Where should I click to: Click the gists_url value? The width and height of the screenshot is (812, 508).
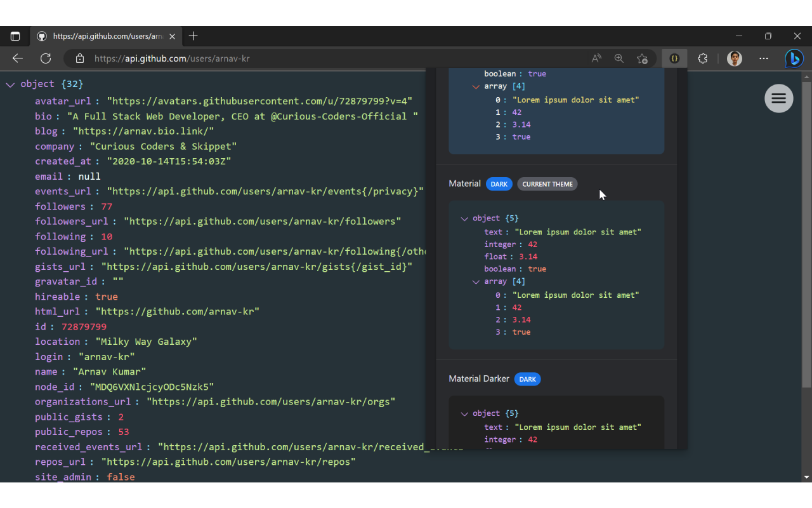[257, 267]
